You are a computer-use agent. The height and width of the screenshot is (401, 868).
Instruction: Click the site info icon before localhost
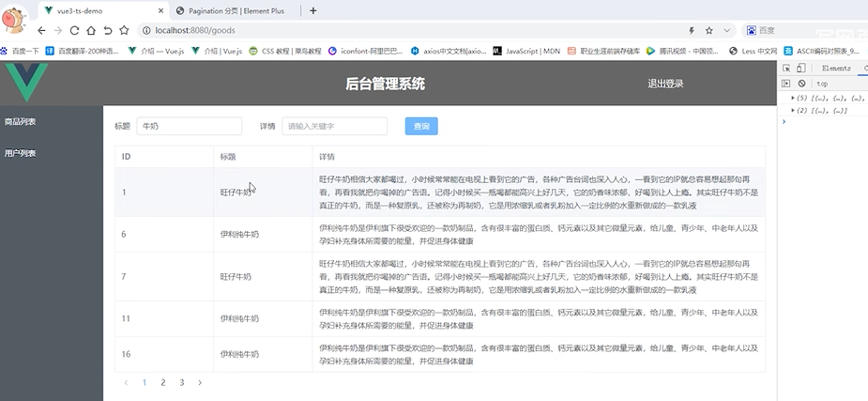pos(146,30)
